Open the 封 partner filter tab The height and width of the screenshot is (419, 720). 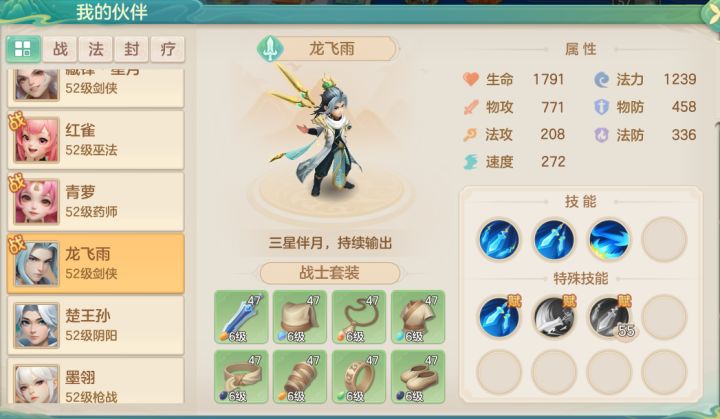coord(131,49)
